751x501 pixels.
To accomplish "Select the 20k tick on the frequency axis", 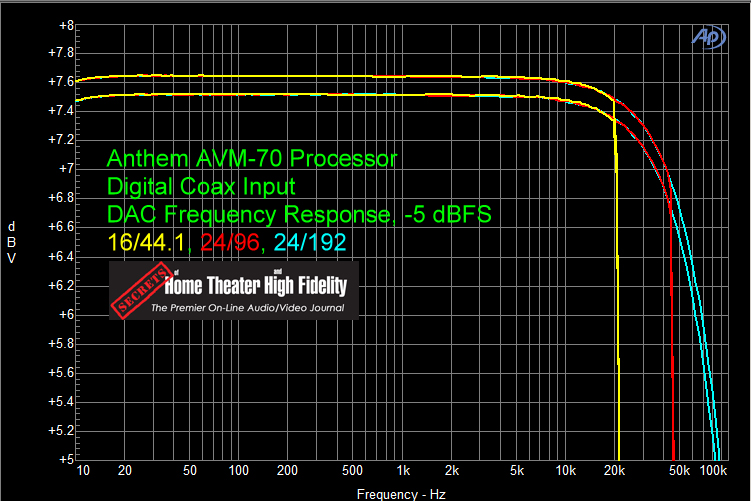I will 615,471.
